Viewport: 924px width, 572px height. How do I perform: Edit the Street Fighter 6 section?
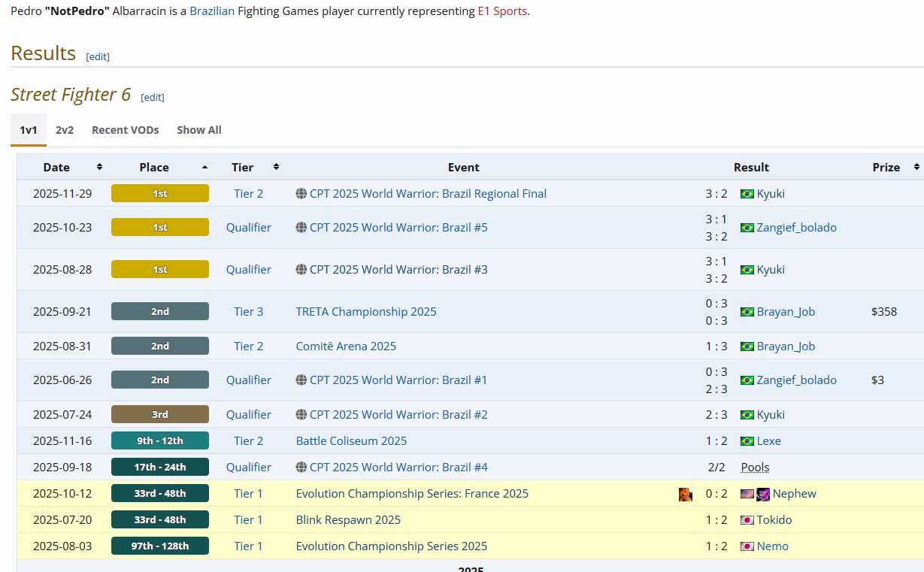153,97
